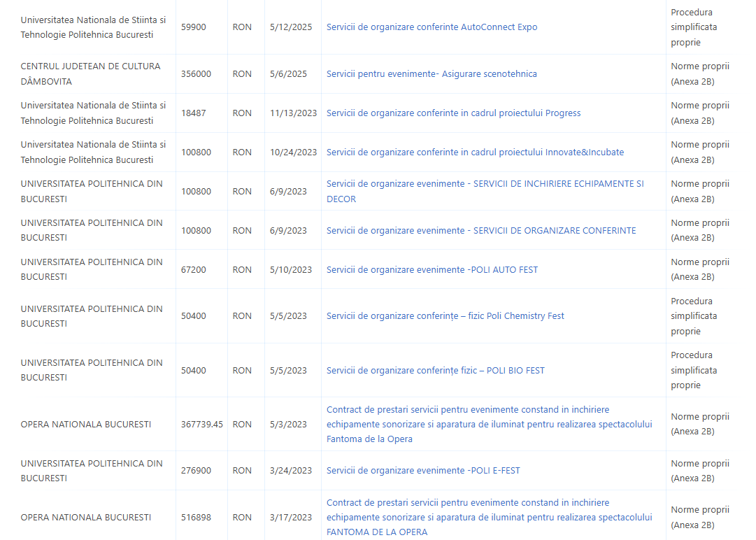
Task: Select the value 67200
Action: point(193,269)
